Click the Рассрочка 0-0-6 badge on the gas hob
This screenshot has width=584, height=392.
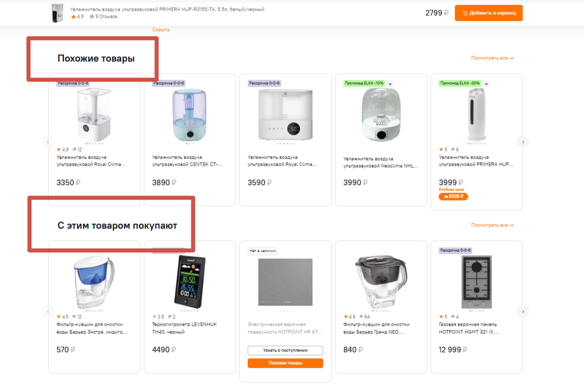(455, 250)
